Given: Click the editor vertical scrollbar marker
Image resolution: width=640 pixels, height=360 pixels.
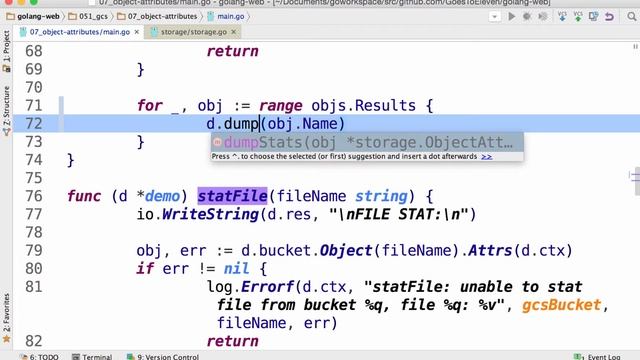Looking at the screenshot, I should pyautogui.click(x=636, y=180).
